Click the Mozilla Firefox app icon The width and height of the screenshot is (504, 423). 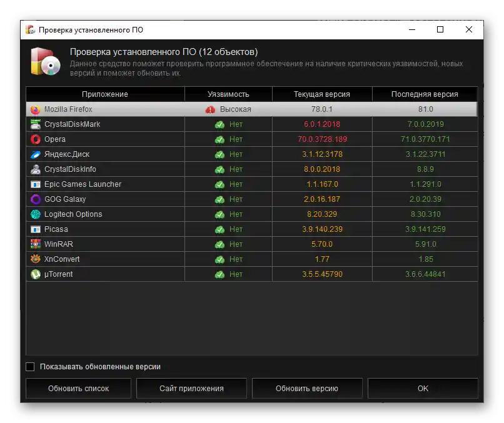36,109
